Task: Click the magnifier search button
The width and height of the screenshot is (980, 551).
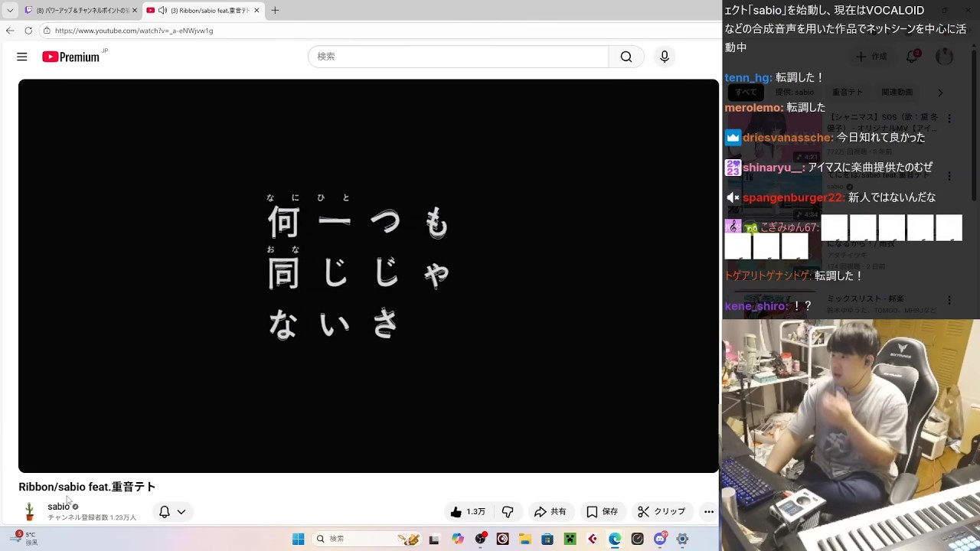Action: point(626,57)
